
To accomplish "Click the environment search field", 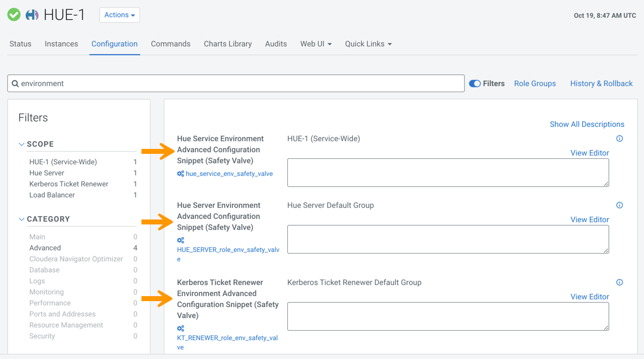I will pyautogui.click(x=237, y=84).
